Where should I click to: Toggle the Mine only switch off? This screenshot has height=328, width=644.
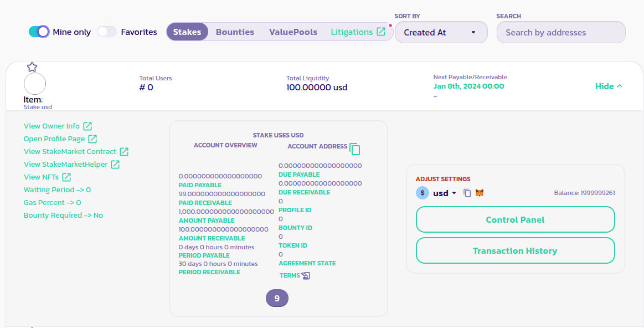click(x=39, y=32)
